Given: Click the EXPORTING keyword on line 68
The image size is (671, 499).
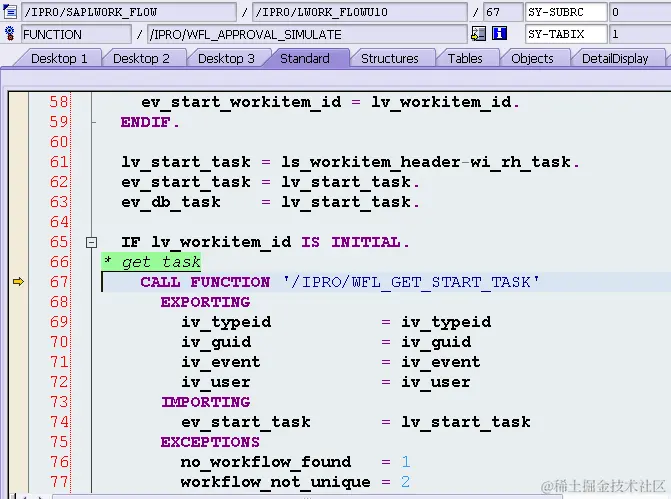Looking at the screenshot, I should pyautogui.click(x=205, y=302).
